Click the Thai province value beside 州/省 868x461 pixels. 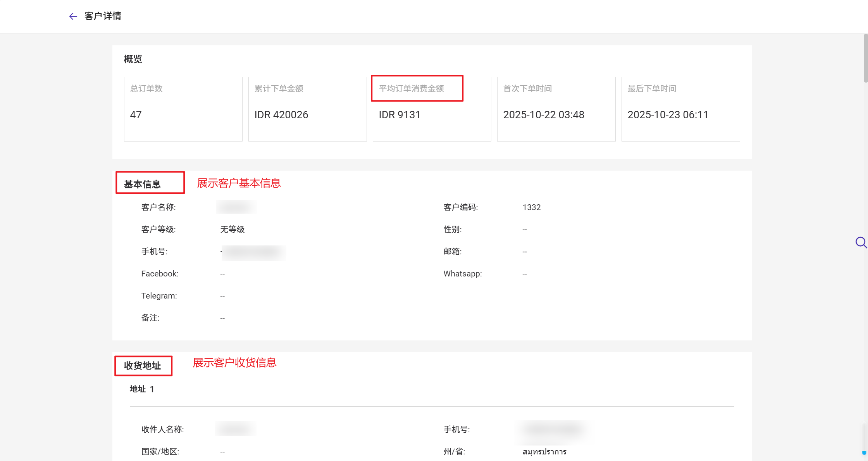click(x=544, y=452)
